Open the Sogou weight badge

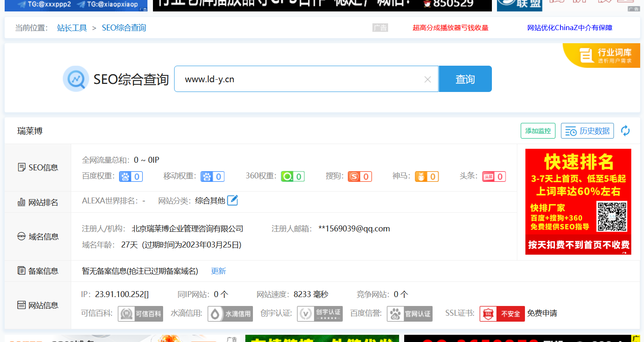point(360,176)
